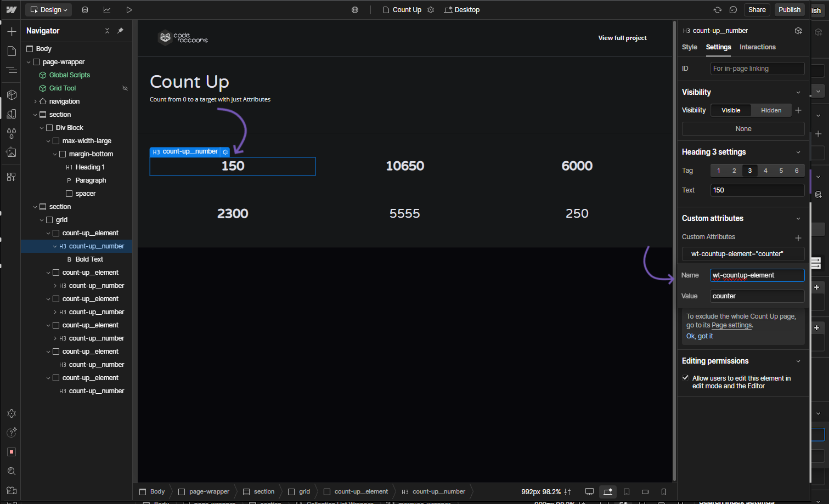Set heading tag to 1
The width and height of the screenshot is (829, 504).
pos(718,171)
